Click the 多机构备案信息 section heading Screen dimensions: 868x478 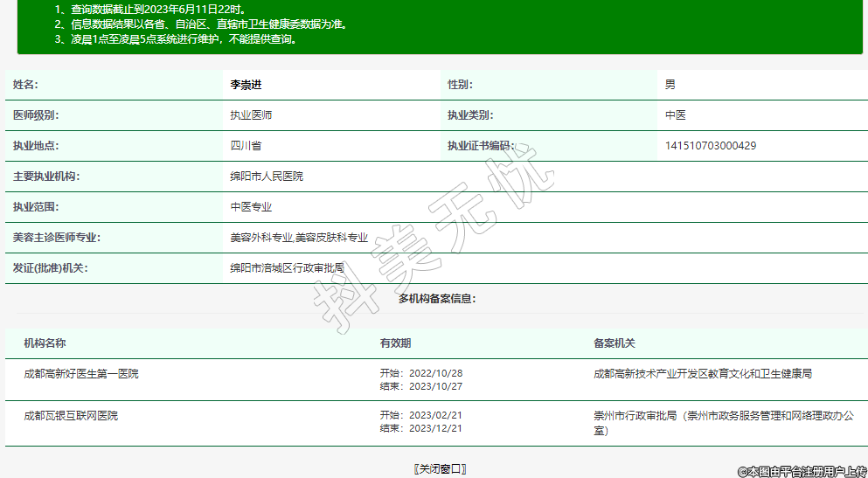click(437, 299)
